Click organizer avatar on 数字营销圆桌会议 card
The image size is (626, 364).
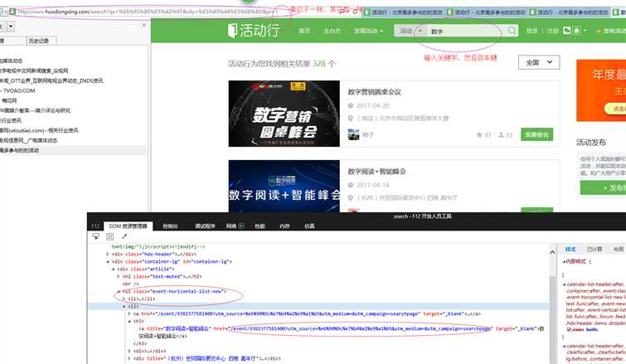pyautogui.click(x=353, y=134)
